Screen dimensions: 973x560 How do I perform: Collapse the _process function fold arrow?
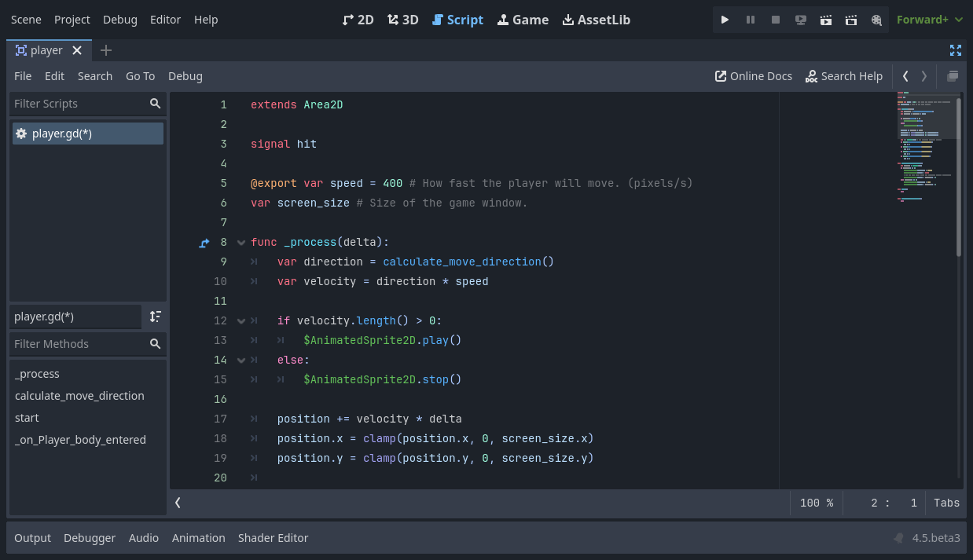[240, 242]
